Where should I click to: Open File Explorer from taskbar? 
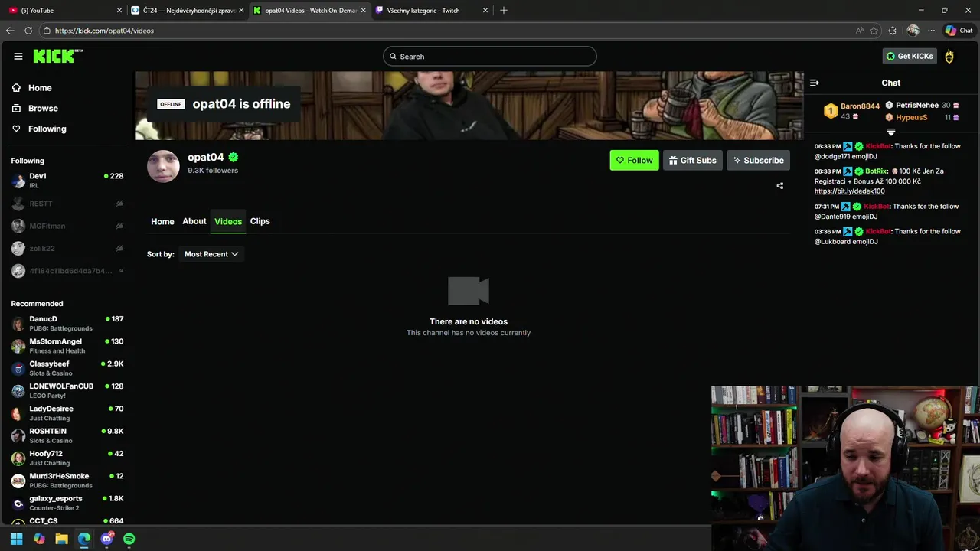click(61, 539)
